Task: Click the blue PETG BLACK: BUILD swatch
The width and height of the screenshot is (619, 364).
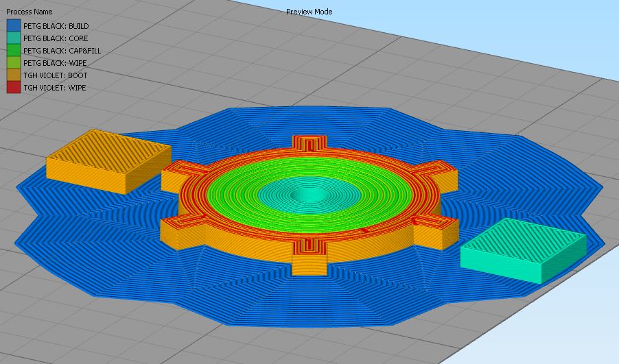Action: click(x=14, y=26)
